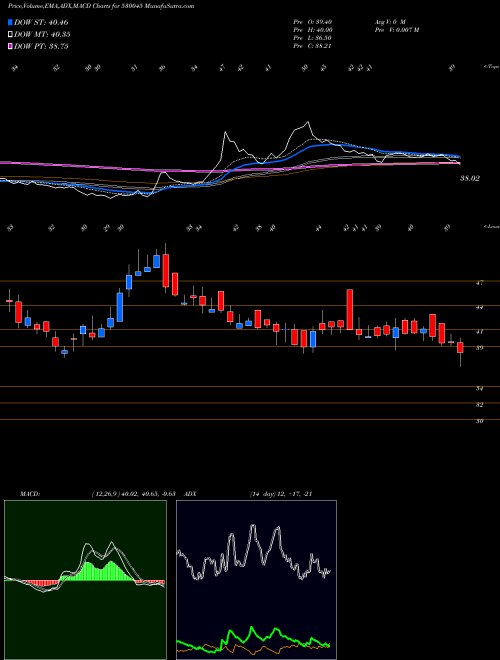Select the 'DOW MT: 40.35' legend label
Screen dimensions: 500x660
pyautogui.click(x=42, y=35)
